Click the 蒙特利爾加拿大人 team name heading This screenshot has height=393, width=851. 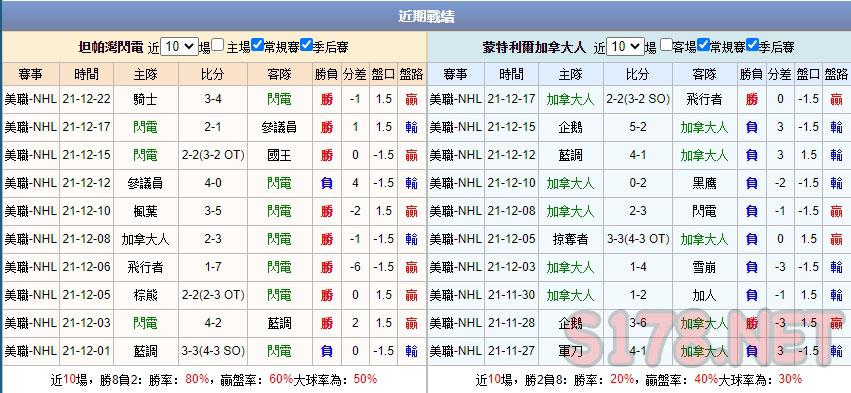(534, 47)
